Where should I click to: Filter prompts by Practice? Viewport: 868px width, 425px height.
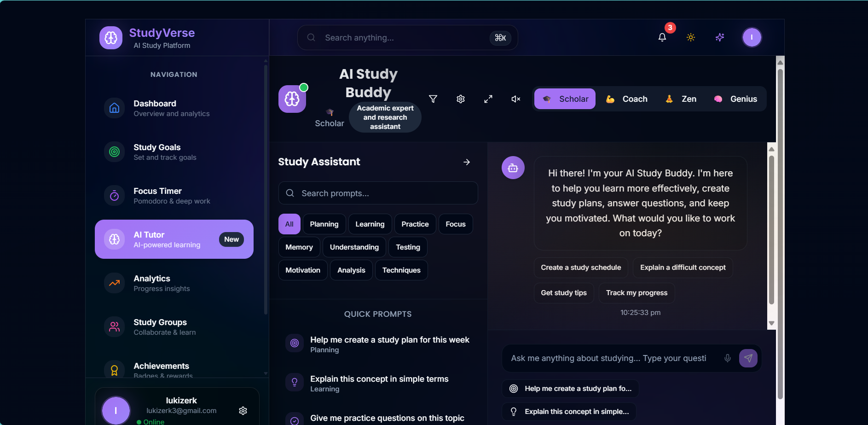[x=415, y=224]
